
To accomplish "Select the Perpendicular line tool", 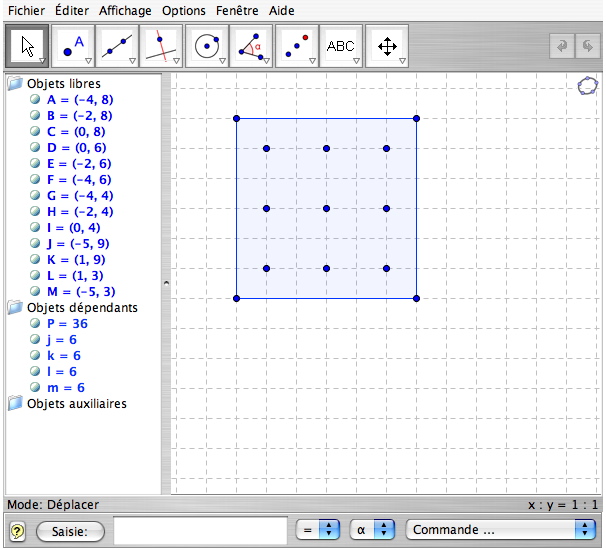I will coord(161,46).
